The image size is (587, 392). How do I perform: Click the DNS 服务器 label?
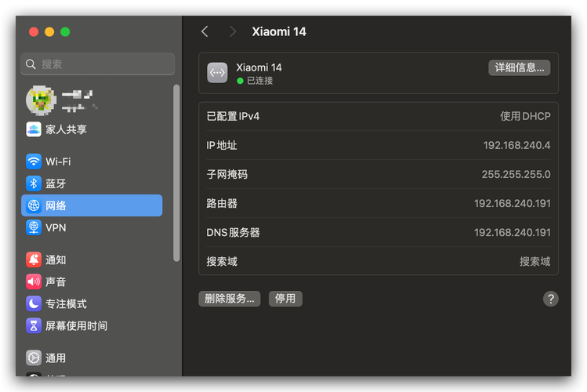coord(233,233)
